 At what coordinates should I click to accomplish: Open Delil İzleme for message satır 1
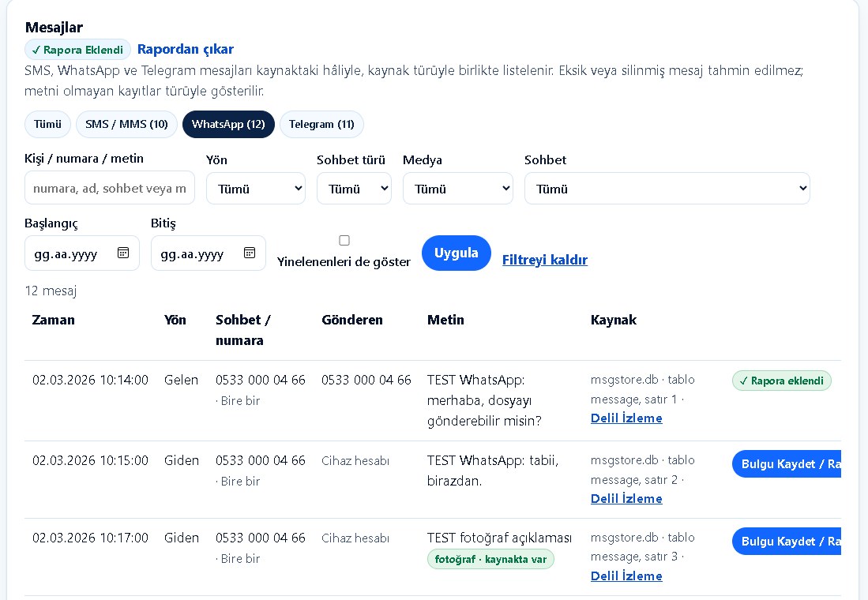(x=626, y=418)
